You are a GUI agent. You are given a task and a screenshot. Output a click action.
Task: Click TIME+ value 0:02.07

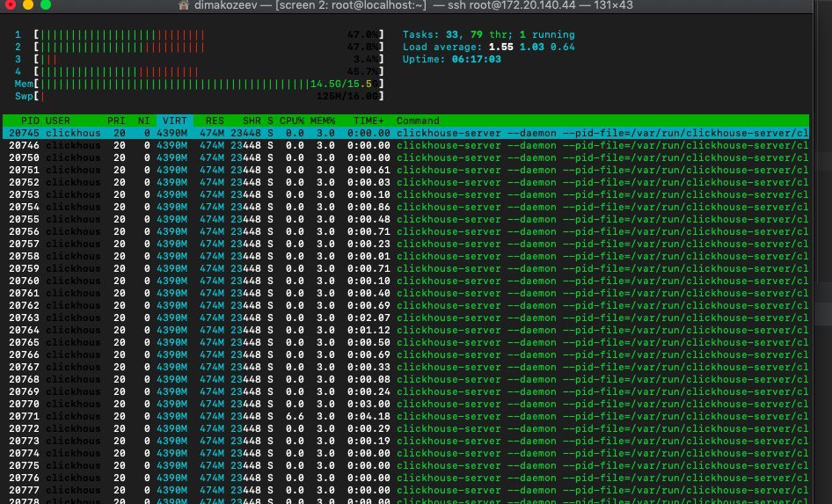(369, 318)
